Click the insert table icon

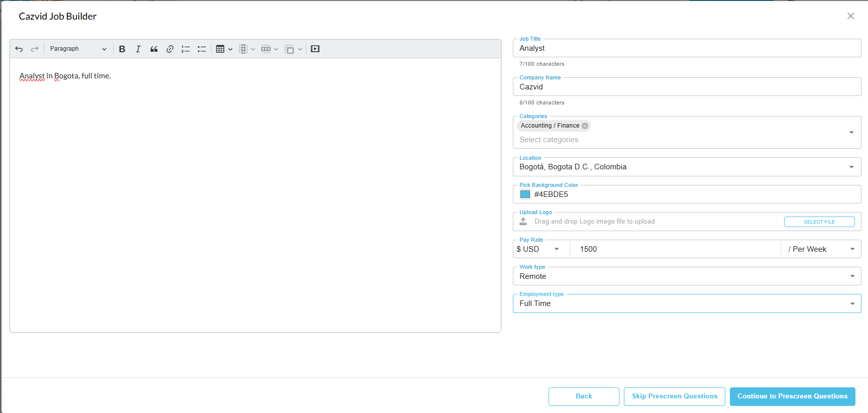click(x=220, y=49)
